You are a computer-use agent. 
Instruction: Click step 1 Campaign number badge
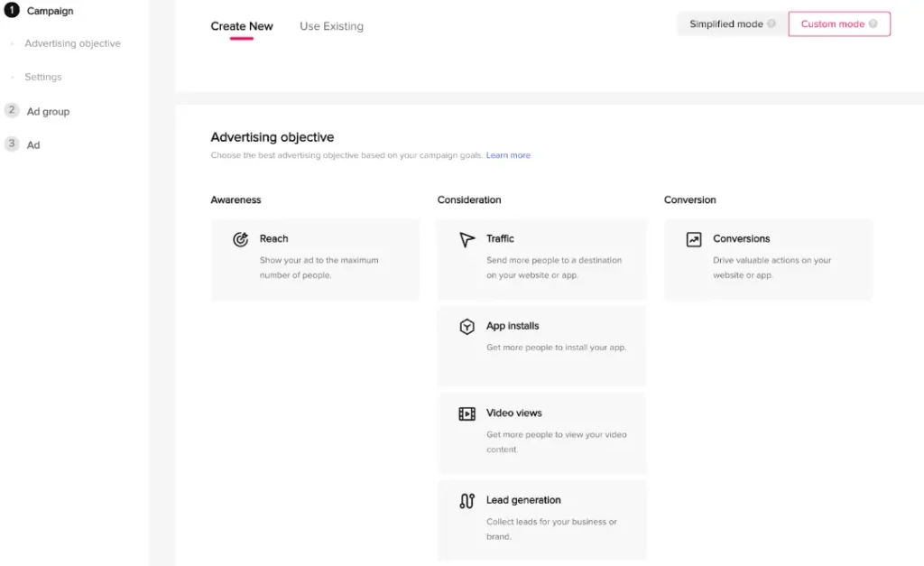[11, 10]
